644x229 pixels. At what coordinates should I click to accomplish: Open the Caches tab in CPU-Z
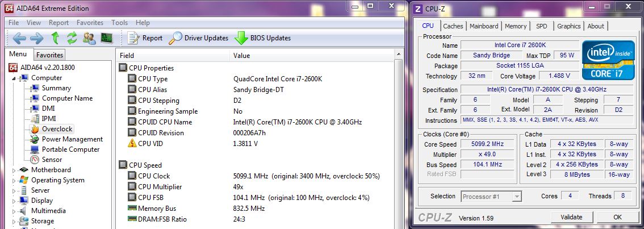pos(453,26)
